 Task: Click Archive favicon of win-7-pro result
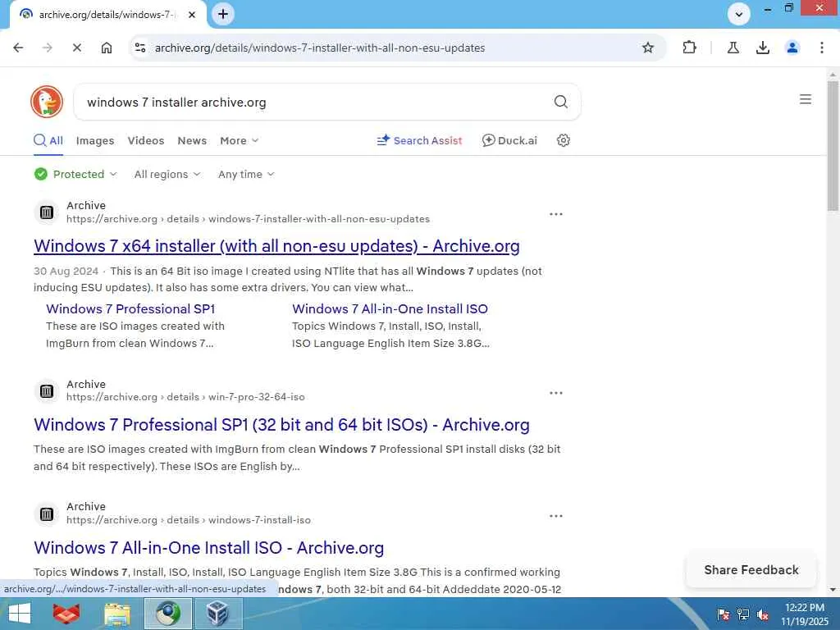(47, 391)
